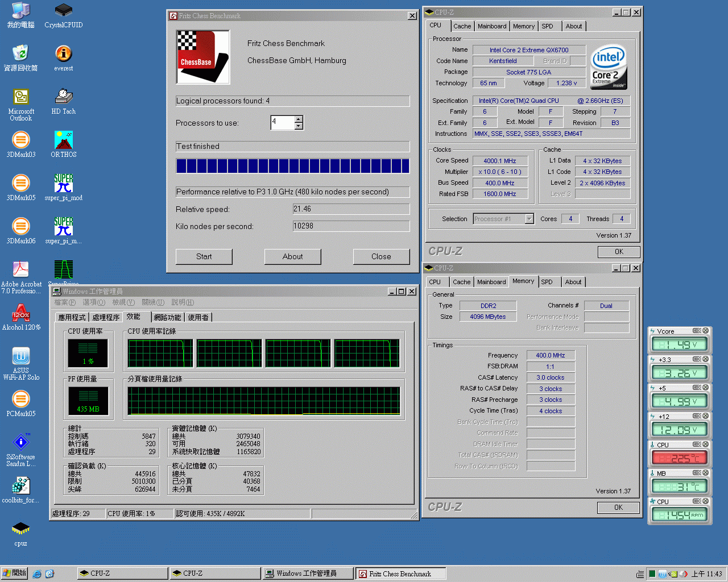The image size is (728, 582).
Task: Click the Fritz benchmark blue progress bar
Action: 293,166
